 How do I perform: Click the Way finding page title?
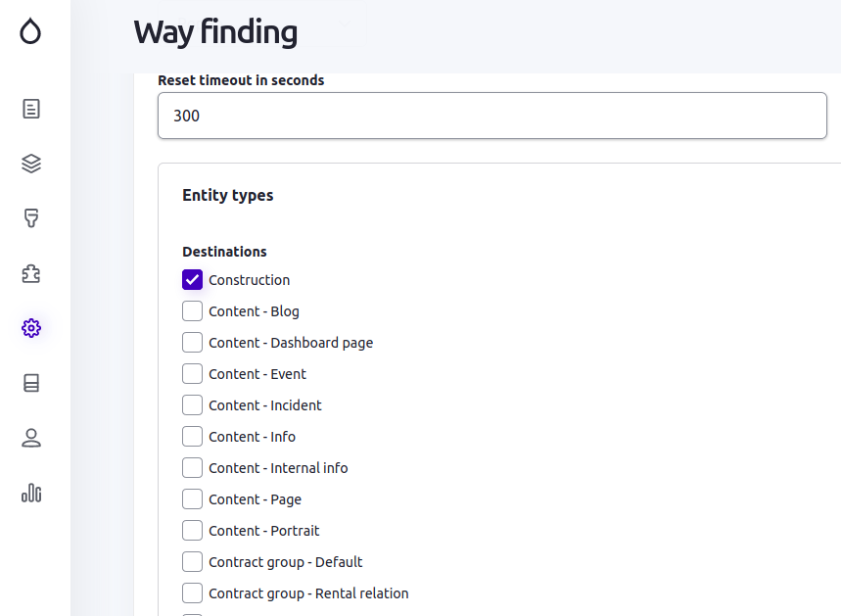[x=214, y=32]
